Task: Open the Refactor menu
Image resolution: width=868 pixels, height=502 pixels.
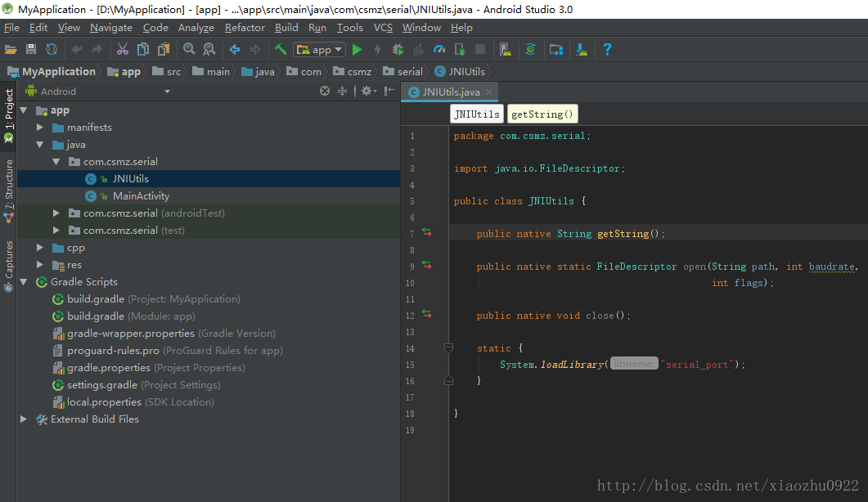Action: 245,28
